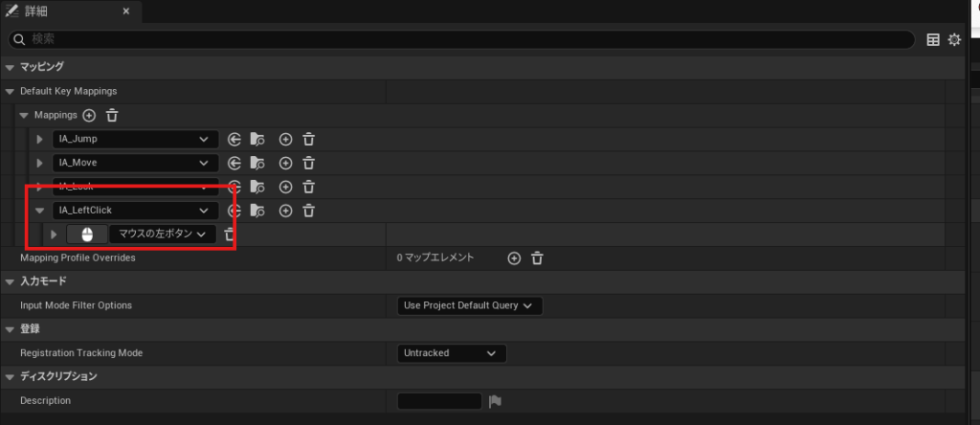Image resolution: width=980 pixels, height=425 pixels.
Task: Delete the IA_Jump mapping row
Action: tap(308, 139)
